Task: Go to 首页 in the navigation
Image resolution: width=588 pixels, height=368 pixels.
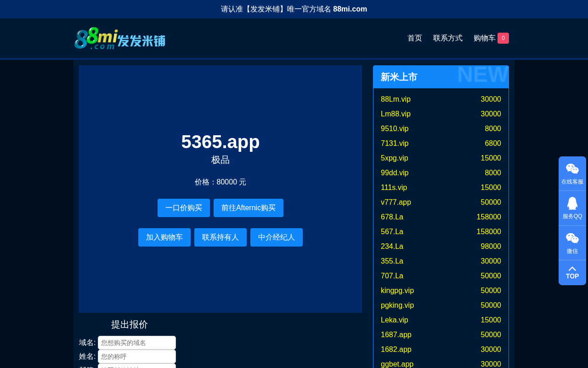Action: [415, 38]
